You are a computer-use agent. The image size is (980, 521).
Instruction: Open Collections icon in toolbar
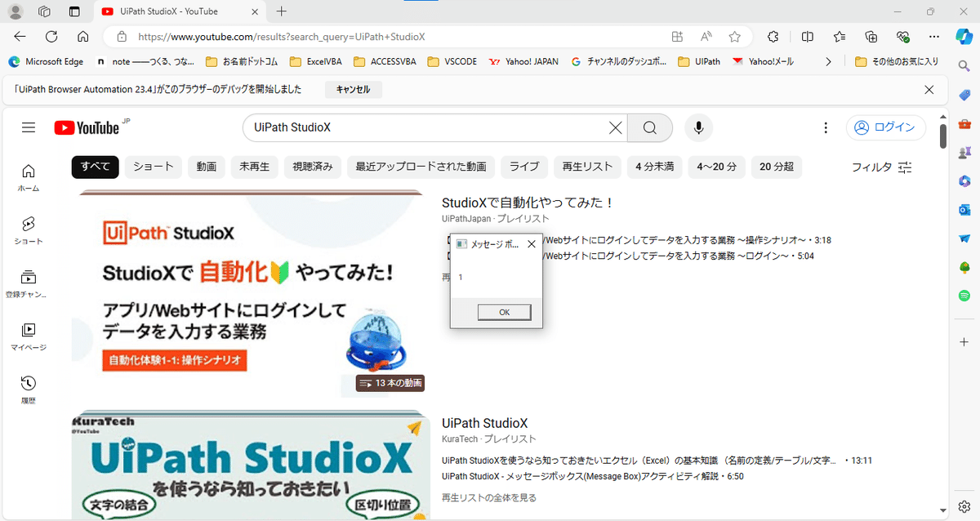[871, 37]
